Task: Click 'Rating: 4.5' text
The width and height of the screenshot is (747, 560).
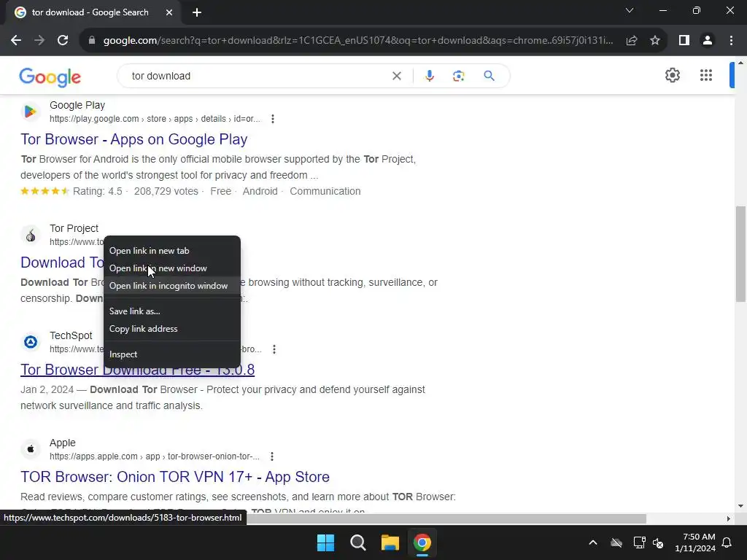Action: pyautogui.click(x=97, y=192)
